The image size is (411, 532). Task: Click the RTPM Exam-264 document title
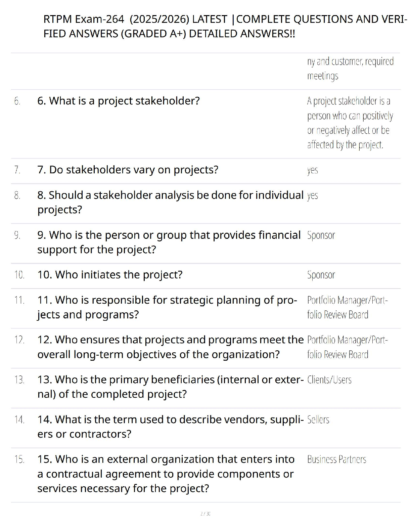click(225, 26)
